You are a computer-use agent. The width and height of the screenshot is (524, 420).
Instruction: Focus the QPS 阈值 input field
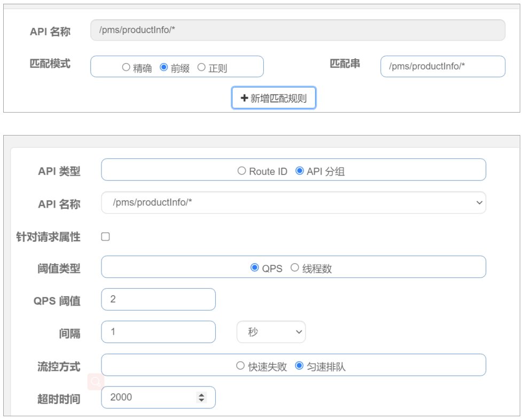click(x=159, y=299)
